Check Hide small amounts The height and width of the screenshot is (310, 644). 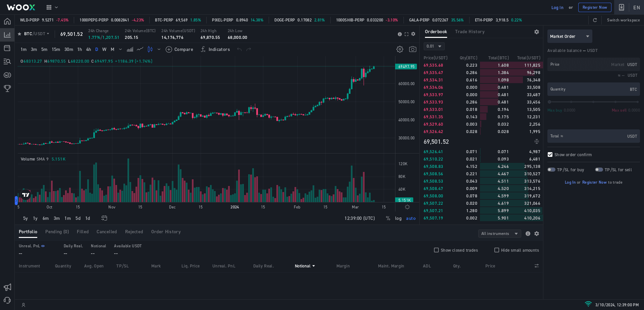pyautogui.click(x=497, y=250)
